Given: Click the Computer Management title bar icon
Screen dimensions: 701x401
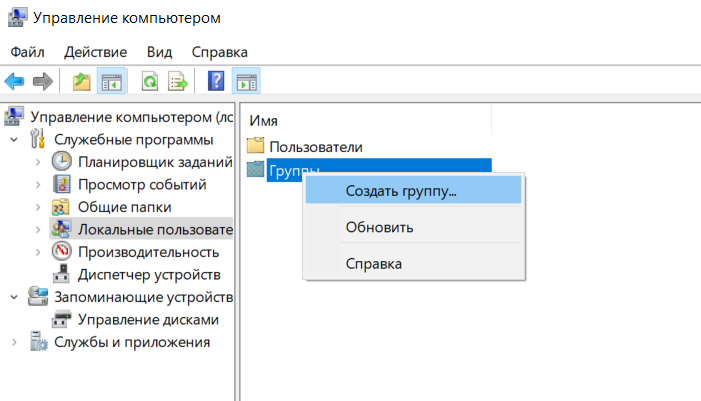Looking at the screenshot, I should [x=17, y=17].
